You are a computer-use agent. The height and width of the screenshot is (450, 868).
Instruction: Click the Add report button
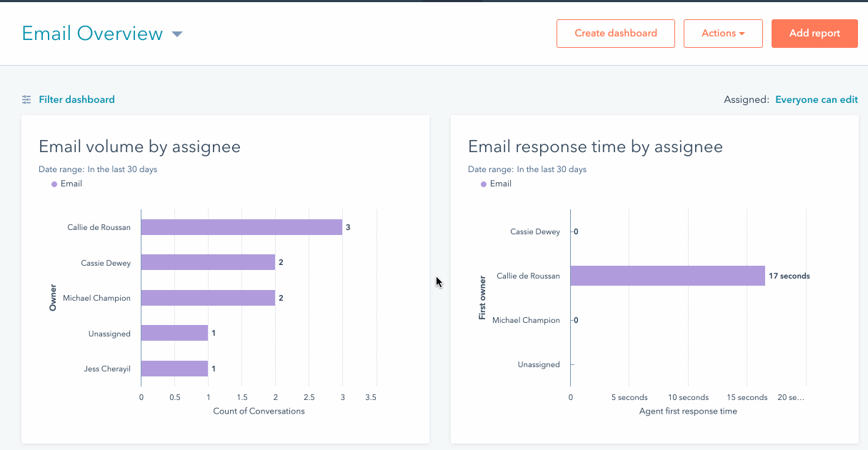814,34
